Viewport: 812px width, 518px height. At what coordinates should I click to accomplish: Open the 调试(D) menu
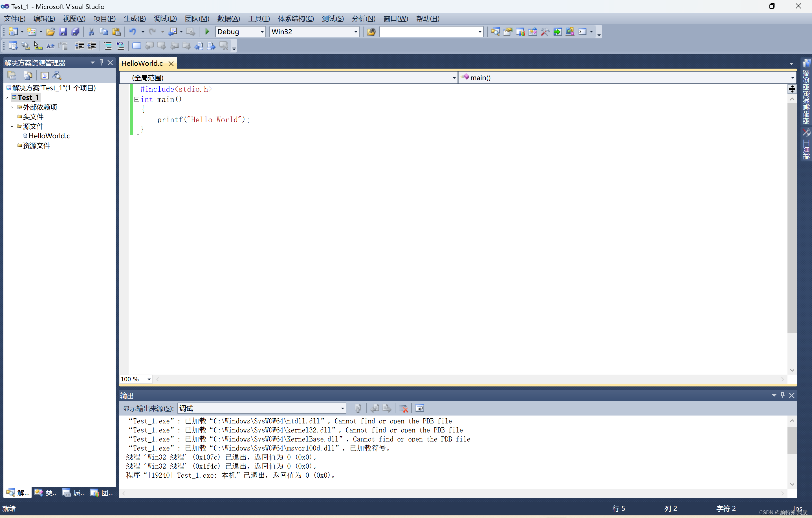tap(165, 19)
